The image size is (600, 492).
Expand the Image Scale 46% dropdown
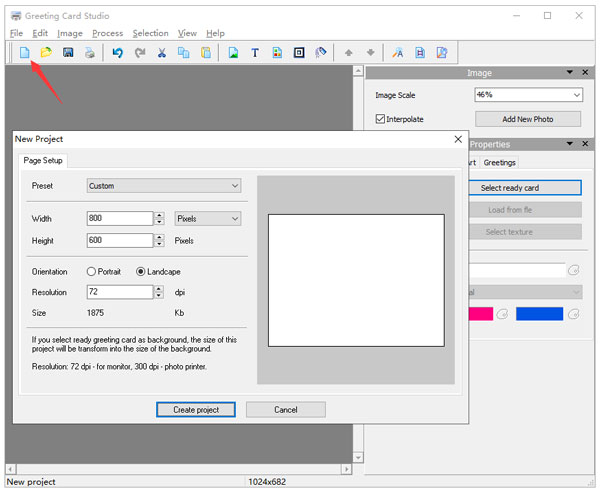coord(528,95)
